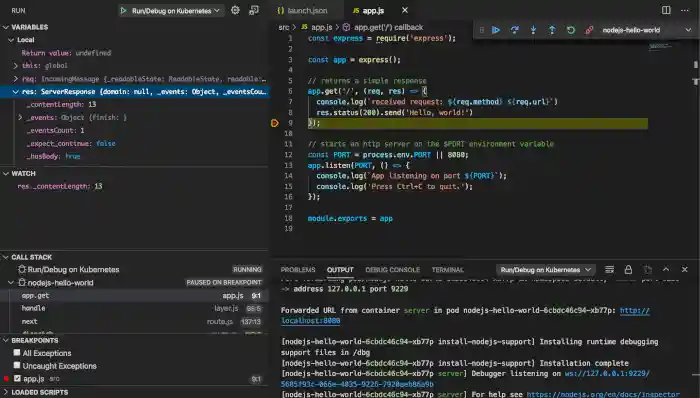Screen dimensions: 700x398
Task: Collapse the VARIABLES section
Action: (6, 27)
